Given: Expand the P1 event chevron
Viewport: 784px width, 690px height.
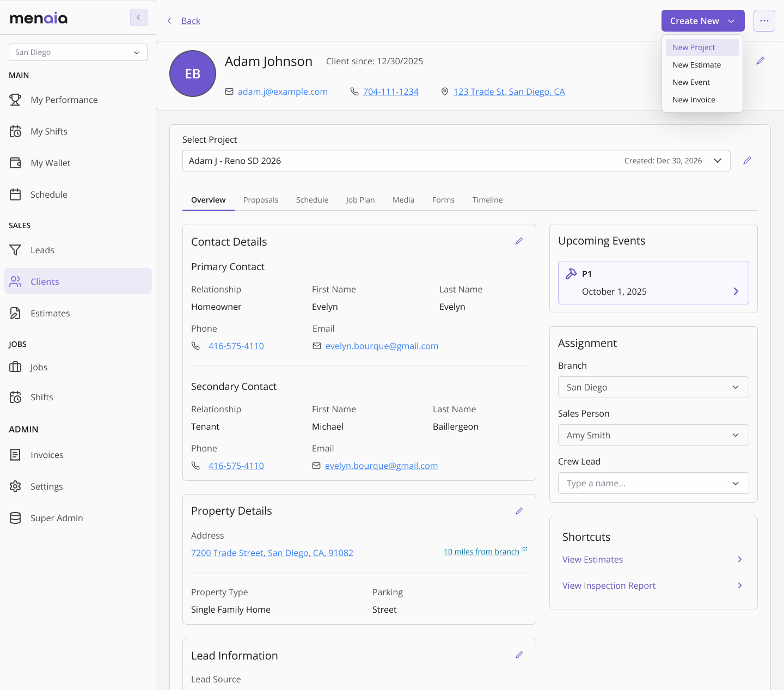Looking at the screenshot, I should pyautogui.click(x=736, y=291).
